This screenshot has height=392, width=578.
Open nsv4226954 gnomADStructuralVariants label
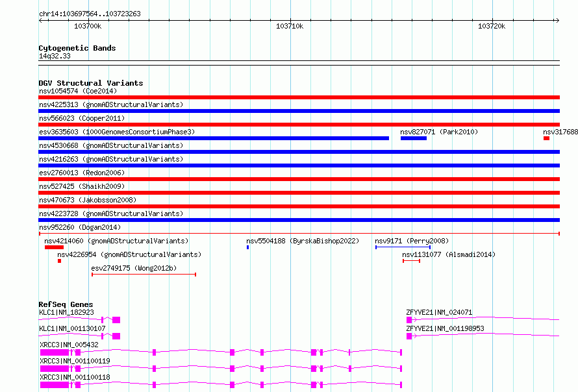click(x=129, y=254)
